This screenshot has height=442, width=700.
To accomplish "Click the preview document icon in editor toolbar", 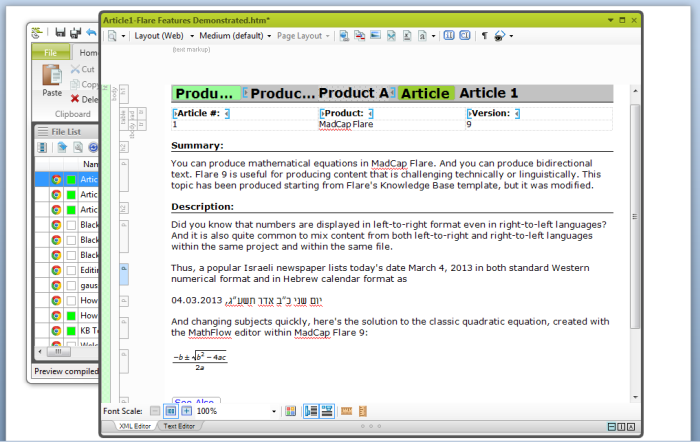I will [x=112, y=36].
